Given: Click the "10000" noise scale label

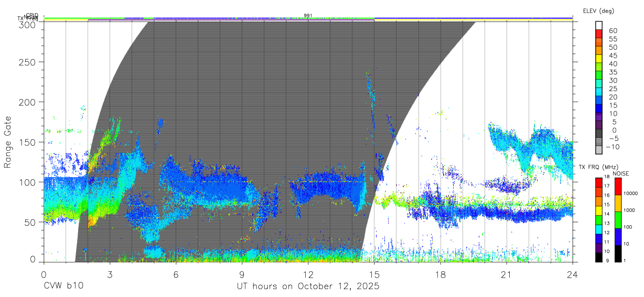Looking at the screenshot, I should (x=631, y=194).
